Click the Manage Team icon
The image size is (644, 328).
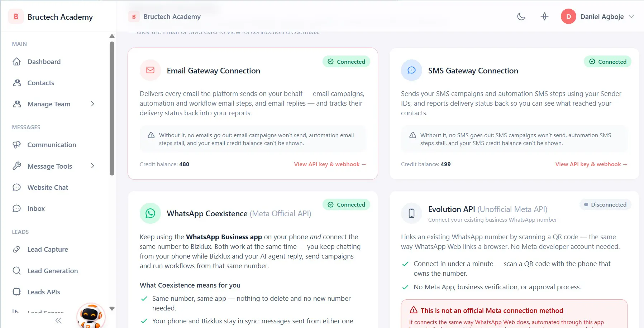[x=17, y=104]
